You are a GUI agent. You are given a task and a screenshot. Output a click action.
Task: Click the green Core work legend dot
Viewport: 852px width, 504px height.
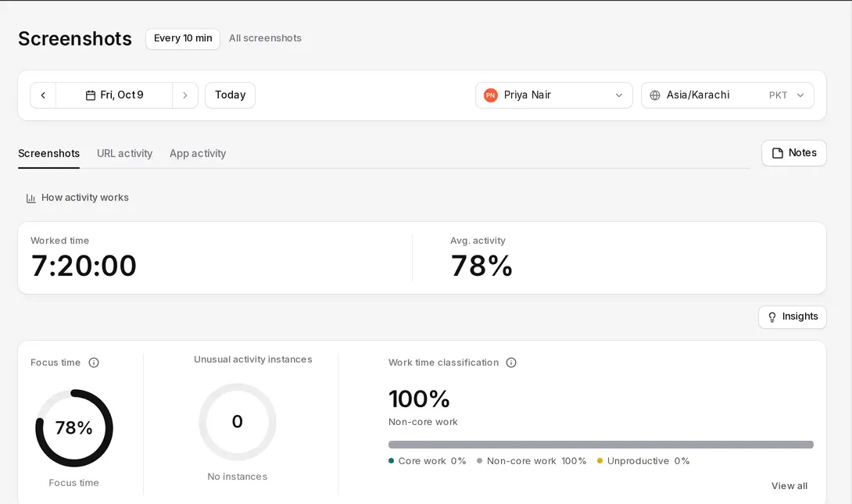point(392,461)
